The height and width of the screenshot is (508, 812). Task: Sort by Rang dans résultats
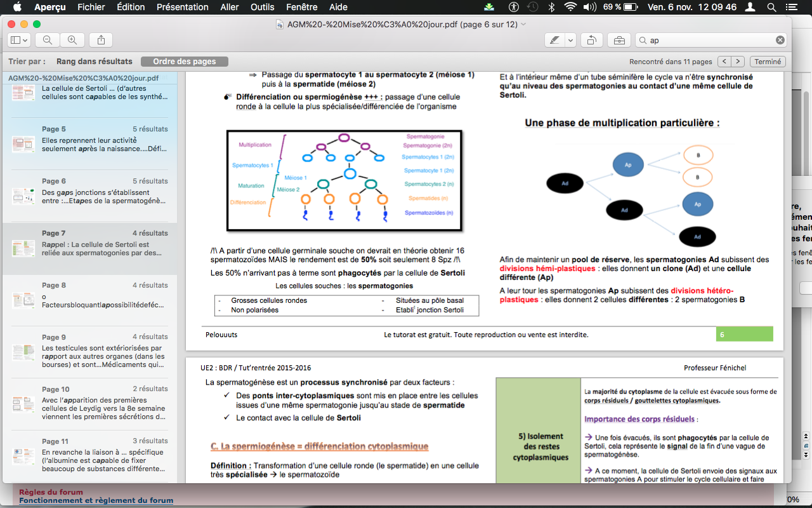click(x=94, y=62)
